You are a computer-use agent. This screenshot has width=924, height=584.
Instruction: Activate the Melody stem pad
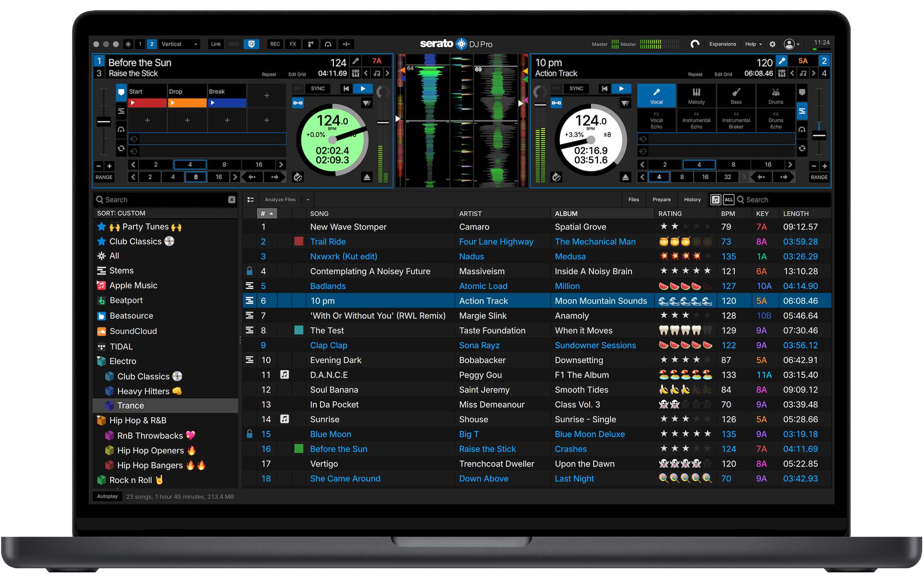pos(696,95)
